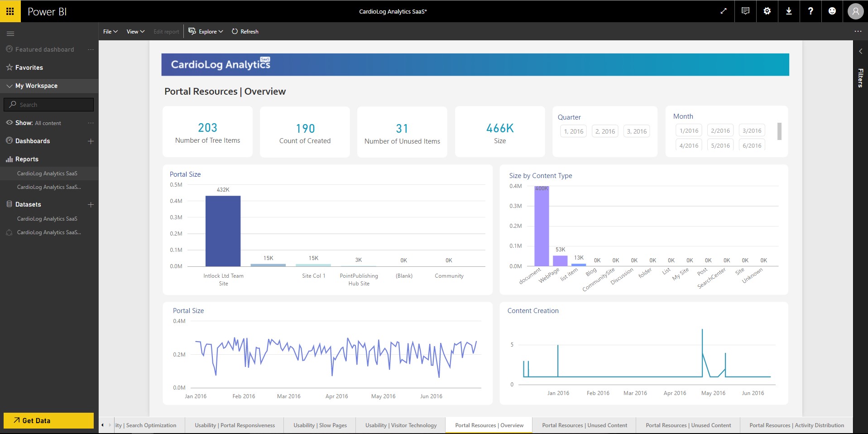The height and width of the screenshot is (434, 868).
Task: Open the Explore dropdown menu
Action: click(206, 31)
